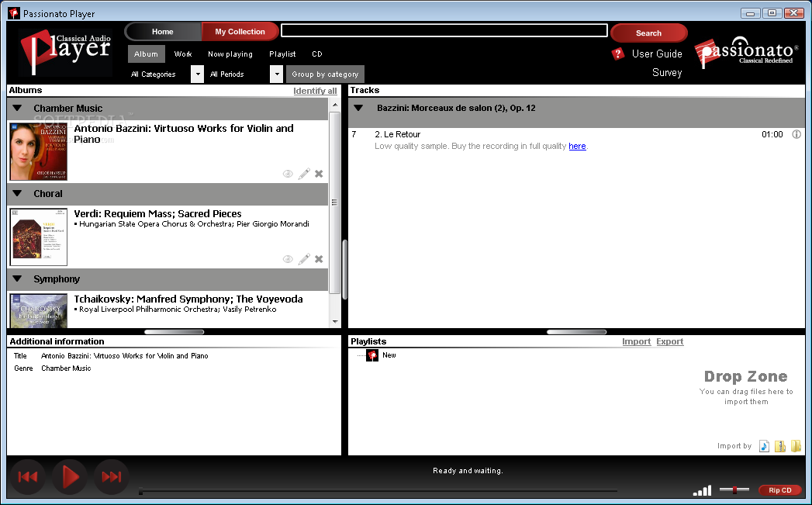Import by single audio file icon
The width and height of the screenshot is (812, 505).
(x=765, y=446)
